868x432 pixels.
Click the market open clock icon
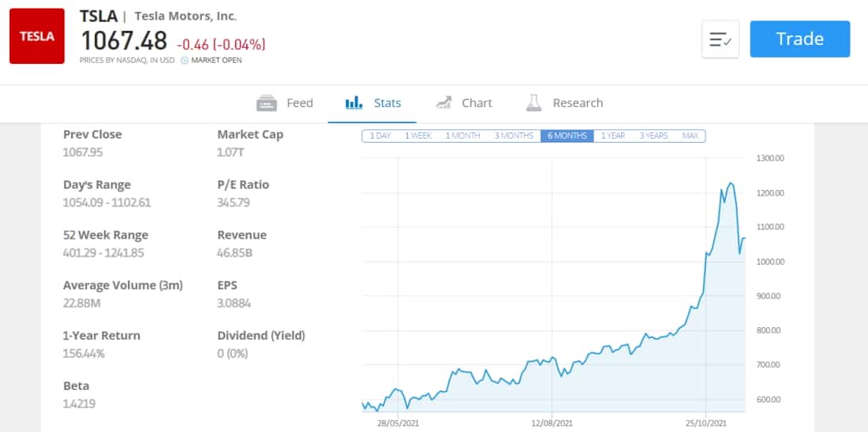coord(185,60)
